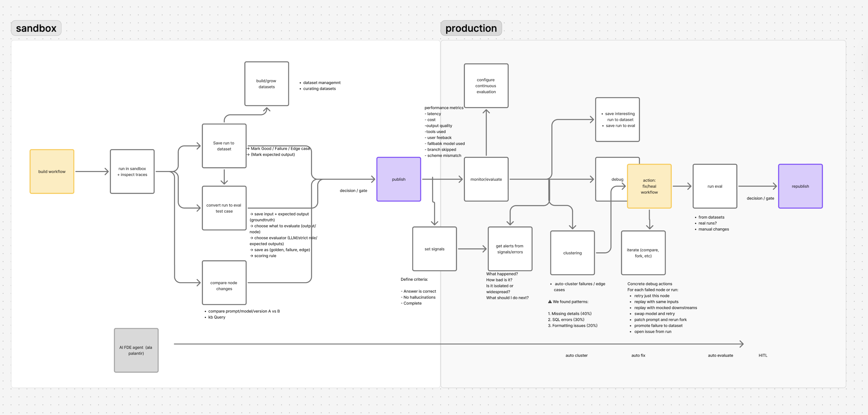
Task: Select the 'Define criteria:' text
Action: (414, 280)
